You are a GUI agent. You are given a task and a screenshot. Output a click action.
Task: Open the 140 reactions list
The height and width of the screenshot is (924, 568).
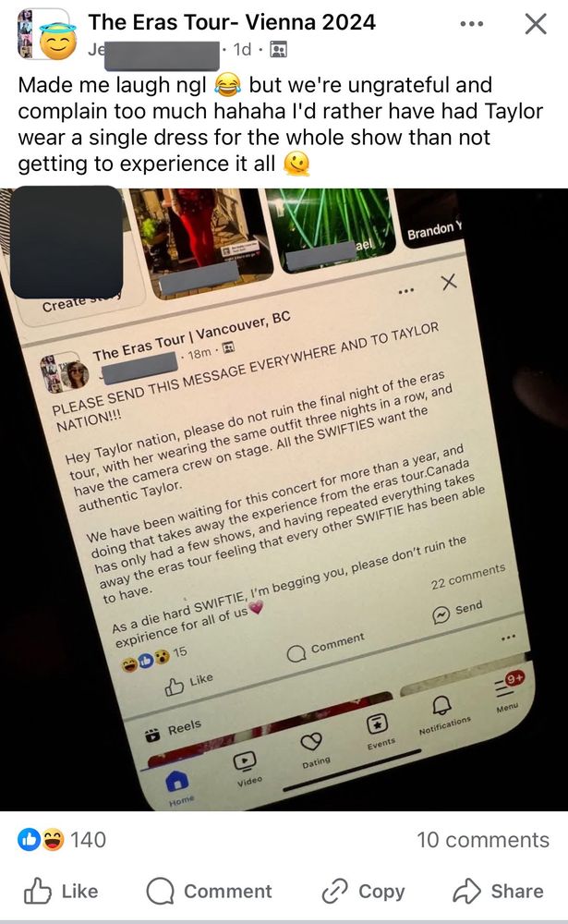(62, 840)
